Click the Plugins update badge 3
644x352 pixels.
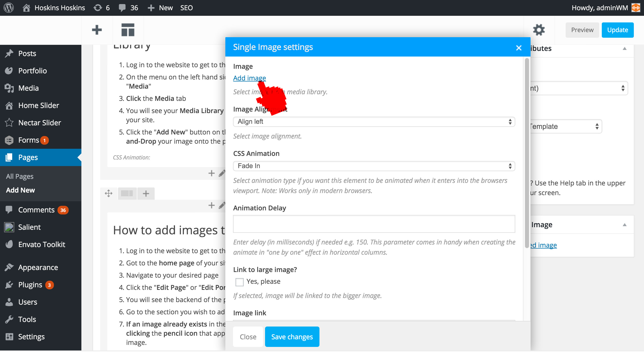[x=49, y=285]
